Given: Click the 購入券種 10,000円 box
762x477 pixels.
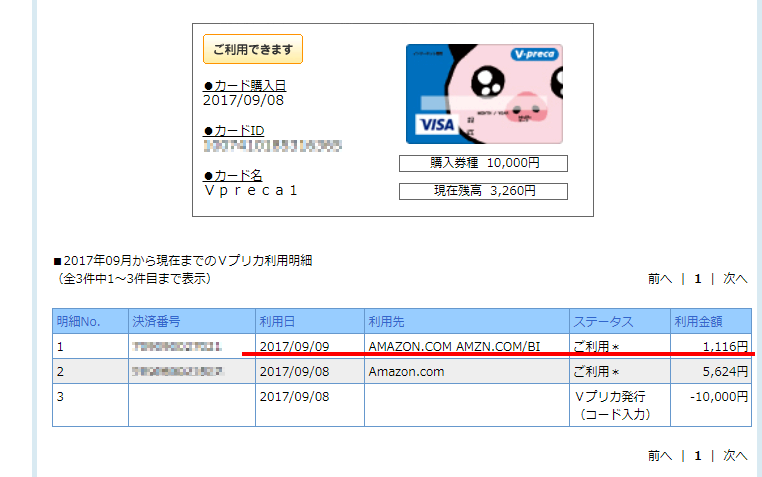Looking at the screenshot, I should tap(483, 163).
